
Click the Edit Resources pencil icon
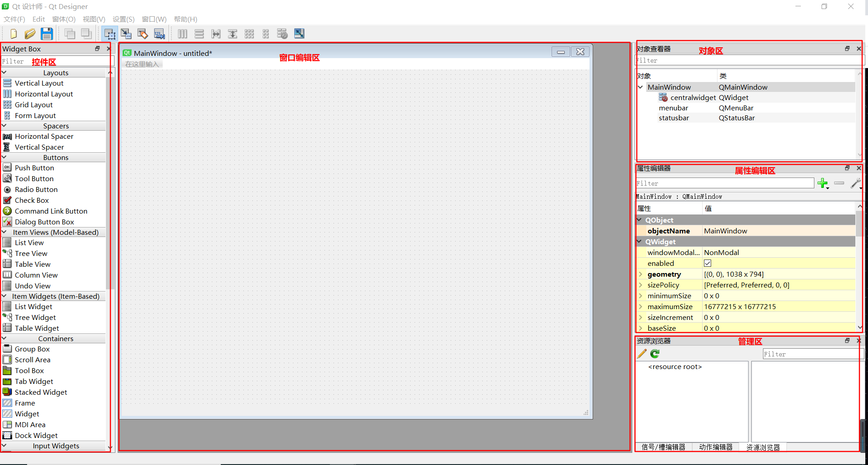click(641, 354)
